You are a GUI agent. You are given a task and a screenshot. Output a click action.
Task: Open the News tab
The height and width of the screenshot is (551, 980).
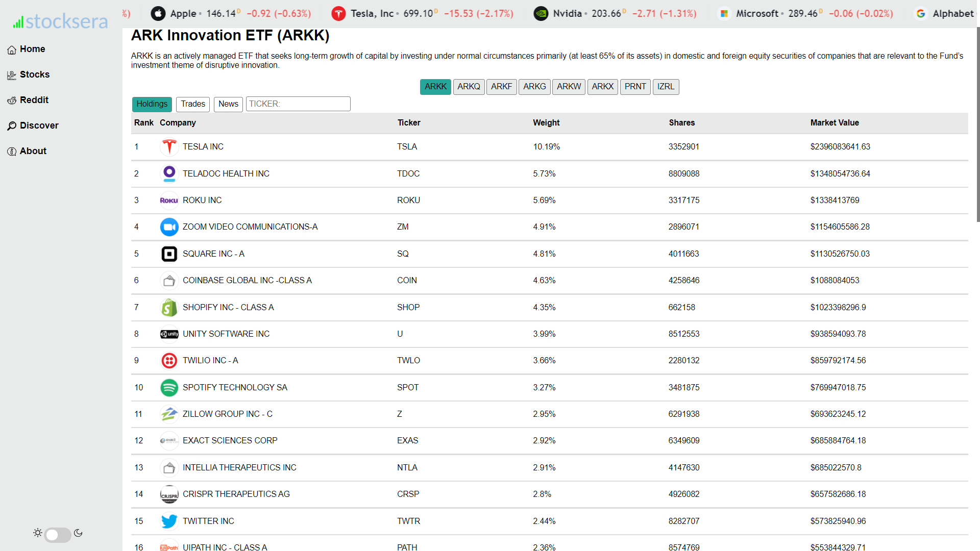228,104
